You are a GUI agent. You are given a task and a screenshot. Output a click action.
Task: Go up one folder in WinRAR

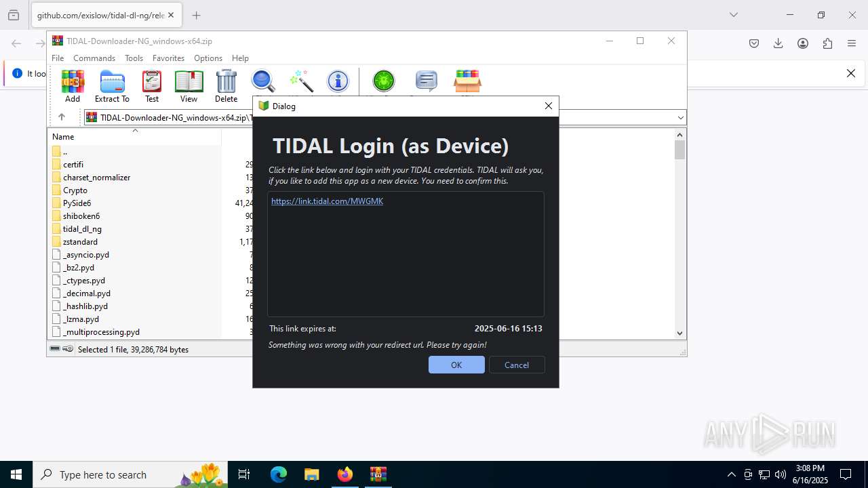coord(61,117)
